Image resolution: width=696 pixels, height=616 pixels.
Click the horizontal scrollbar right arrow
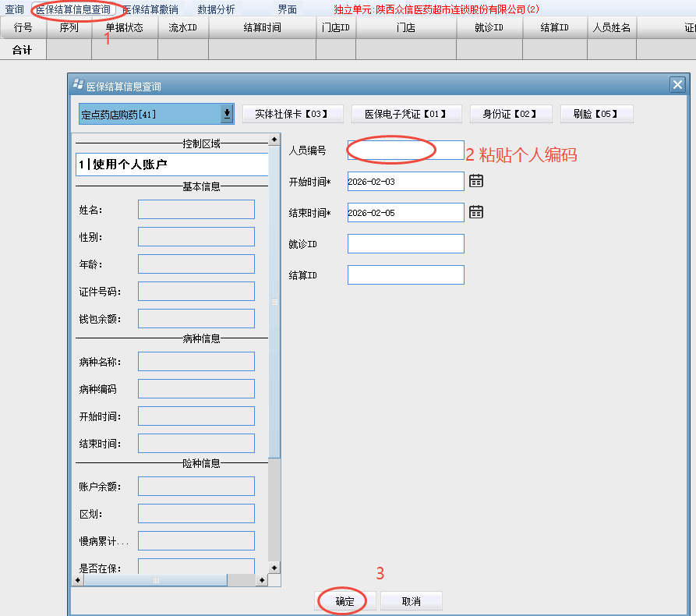click(x=263, y=580)
